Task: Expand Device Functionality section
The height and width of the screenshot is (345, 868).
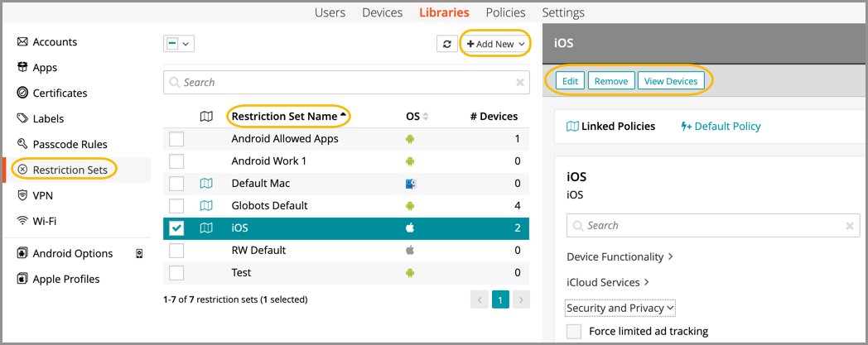Action: tap(620, 257)
